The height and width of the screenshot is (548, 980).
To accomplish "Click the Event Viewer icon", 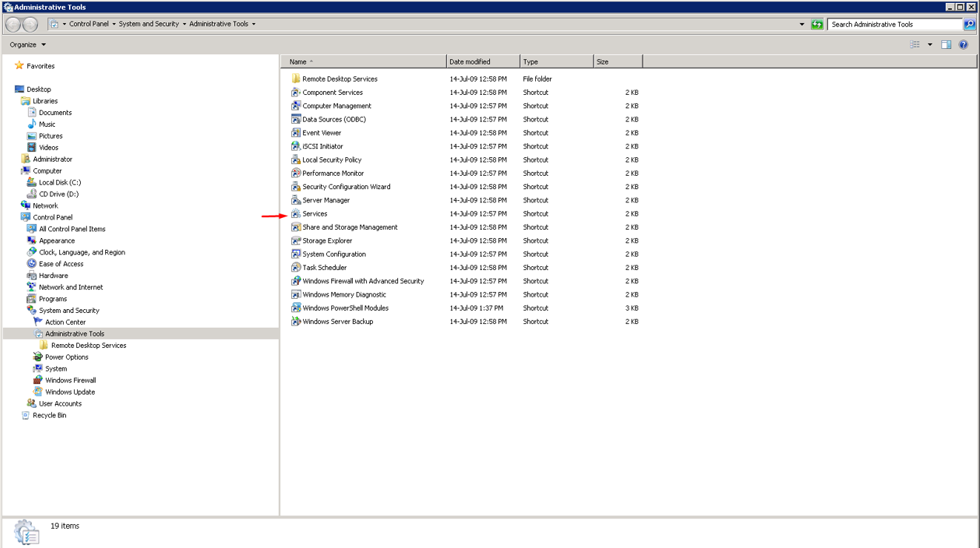I will (296, 133).
